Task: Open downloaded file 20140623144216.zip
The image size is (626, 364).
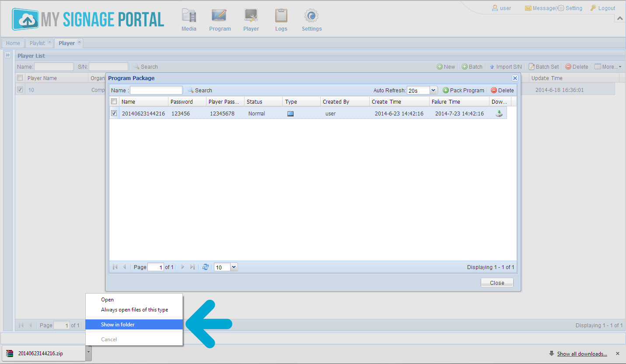Action: (x=44, y=353)
